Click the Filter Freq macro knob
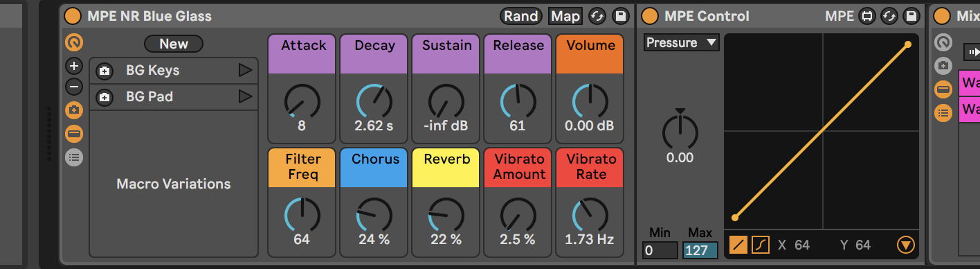 (x=302, y=214)
